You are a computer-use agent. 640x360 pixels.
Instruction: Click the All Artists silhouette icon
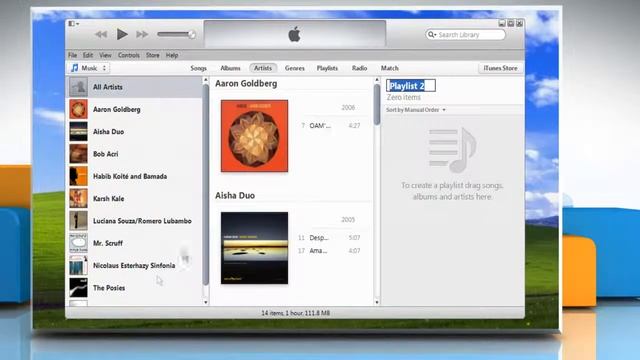click(x=78, y=87)
